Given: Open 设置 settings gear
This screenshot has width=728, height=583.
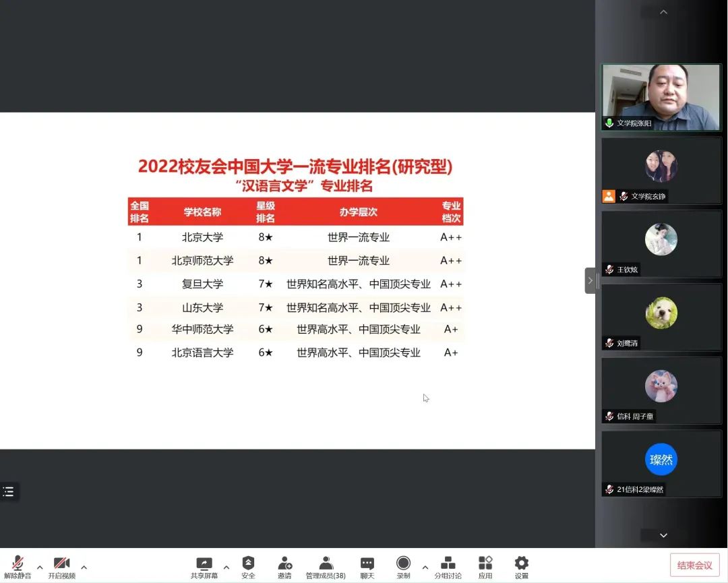Looking at the screenshot, I should [x=521, y=567].
